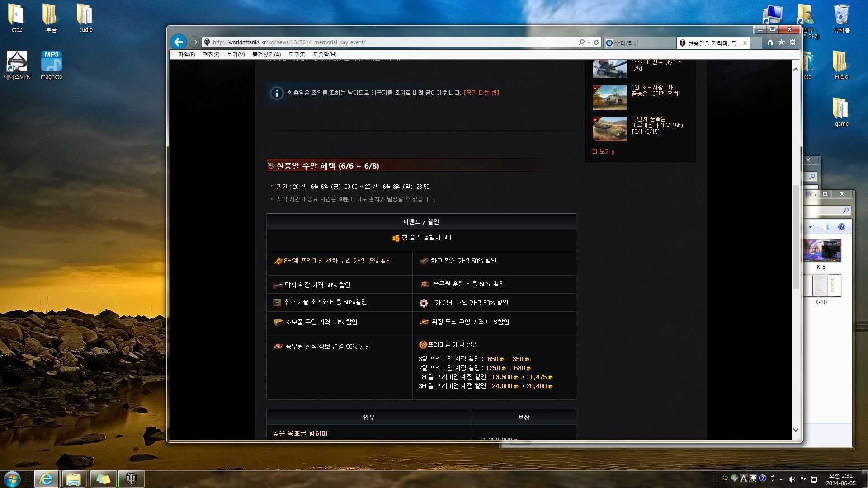Click the 차고 확장 garage slot icon

pos(424,261)
